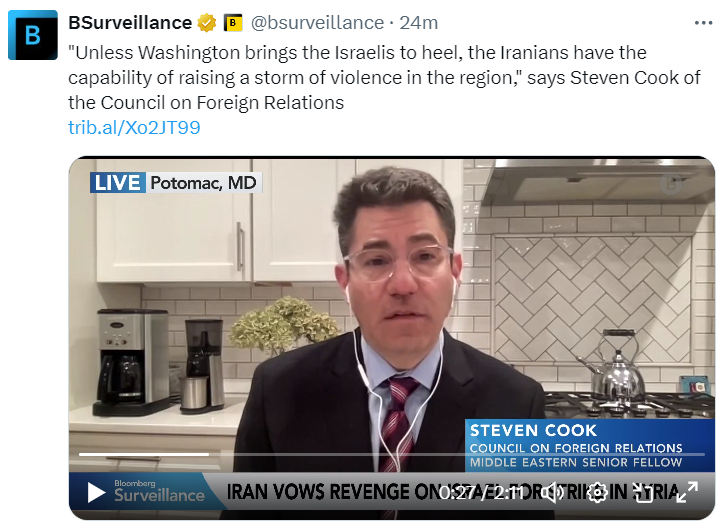This screenshot has height=529, width=724.
Task: Click the faint watermark logo in video corner
Action: point(670,184)
